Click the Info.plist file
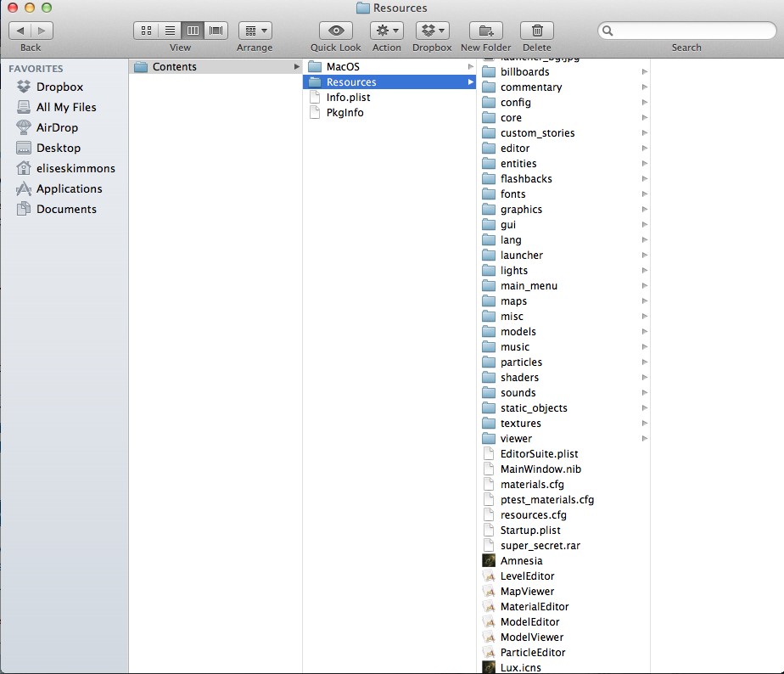 pos(348,97)
